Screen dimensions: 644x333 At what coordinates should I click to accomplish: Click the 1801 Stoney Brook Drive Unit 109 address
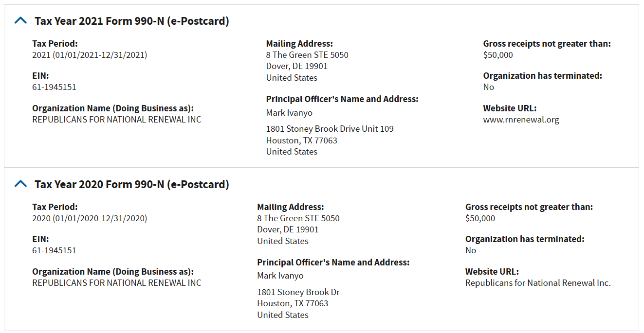coord(330,129)
